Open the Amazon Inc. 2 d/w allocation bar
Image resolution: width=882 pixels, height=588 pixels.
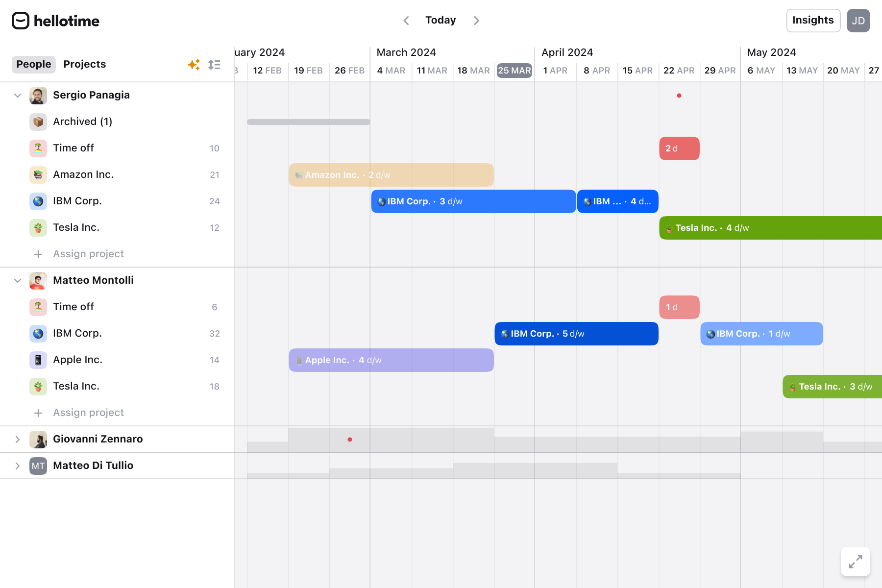coord(391,175)
